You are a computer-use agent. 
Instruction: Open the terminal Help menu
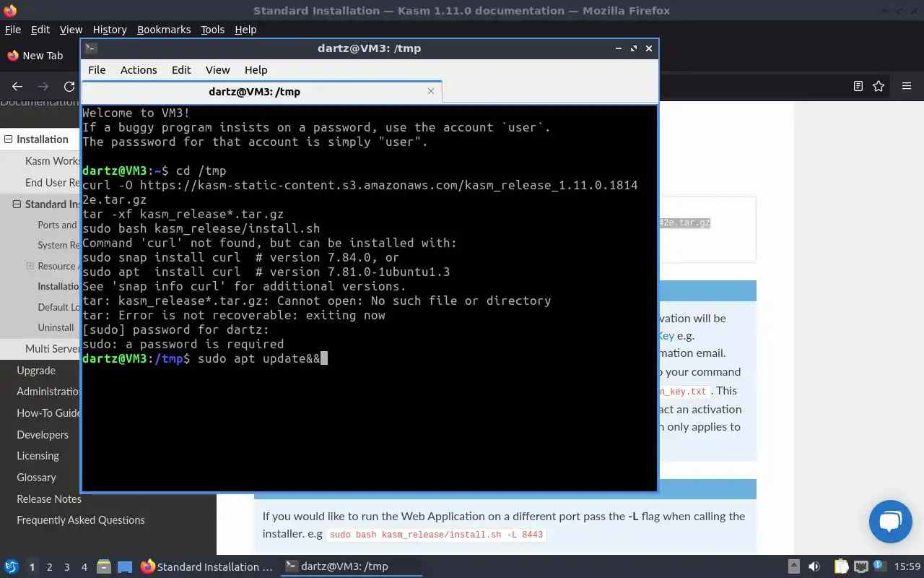(x=256, y=70)
